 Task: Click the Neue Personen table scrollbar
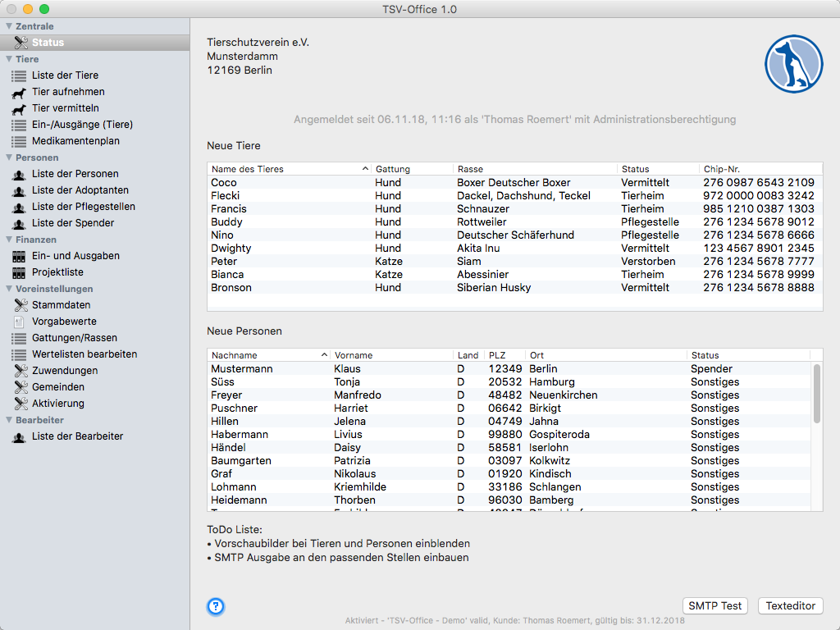(x=816, y=394)
